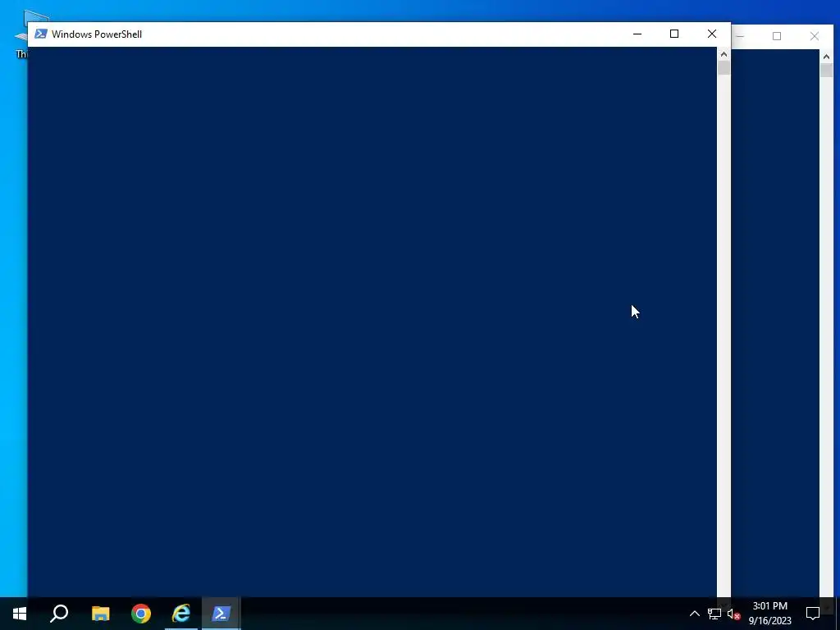Open the Action Center notifications icon
Viewport: 840px width, 630px height.
[x=813, y=614]
